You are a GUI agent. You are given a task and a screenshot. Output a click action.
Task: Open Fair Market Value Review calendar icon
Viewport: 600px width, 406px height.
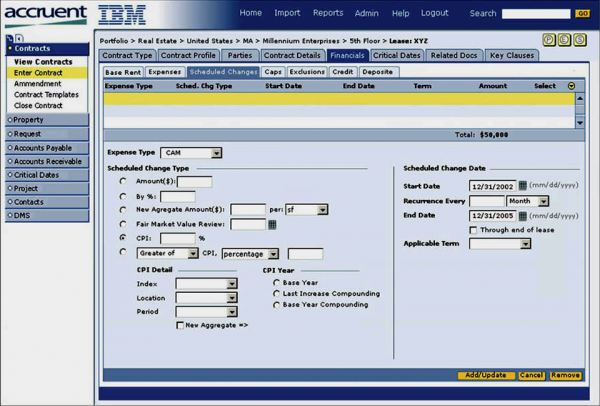coord(272,224)
